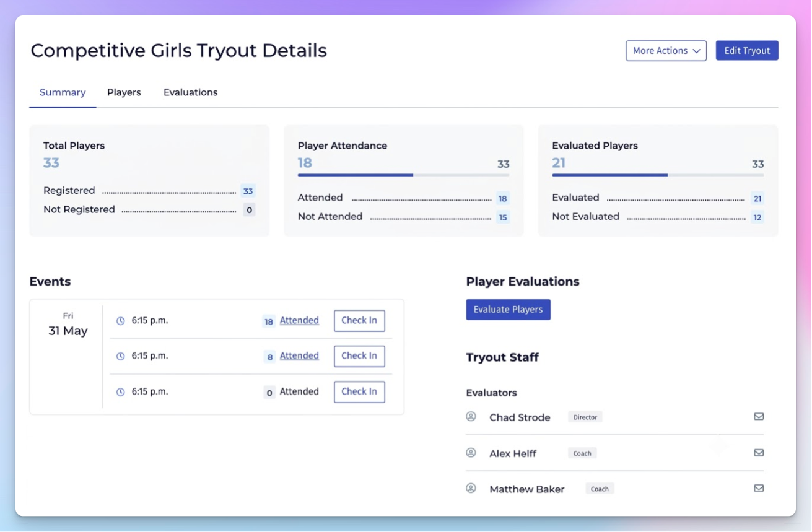Click clock icon of second 6:15 p.m. event

121,356
